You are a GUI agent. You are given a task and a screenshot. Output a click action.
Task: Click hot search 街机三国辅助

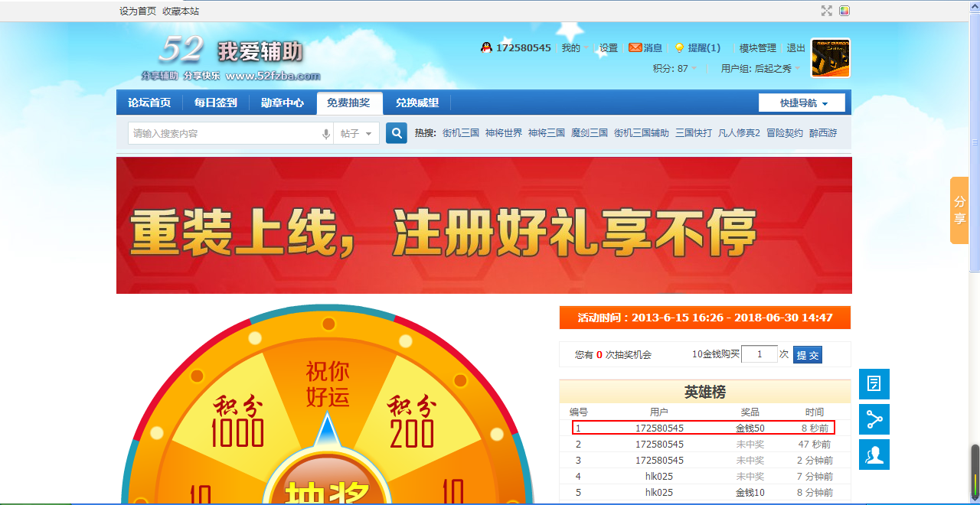click(x=642, y=133)
